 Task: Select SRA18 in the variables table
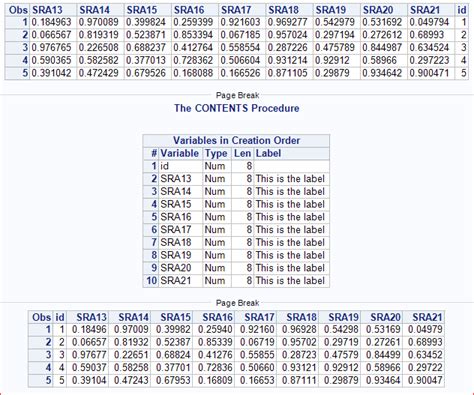point(176,242)
